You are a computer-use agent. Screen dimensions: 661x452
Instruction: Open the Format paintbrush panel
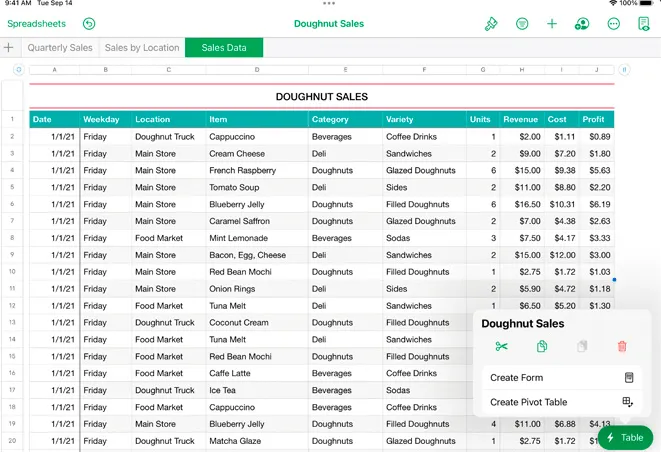[x=491, y=24]
